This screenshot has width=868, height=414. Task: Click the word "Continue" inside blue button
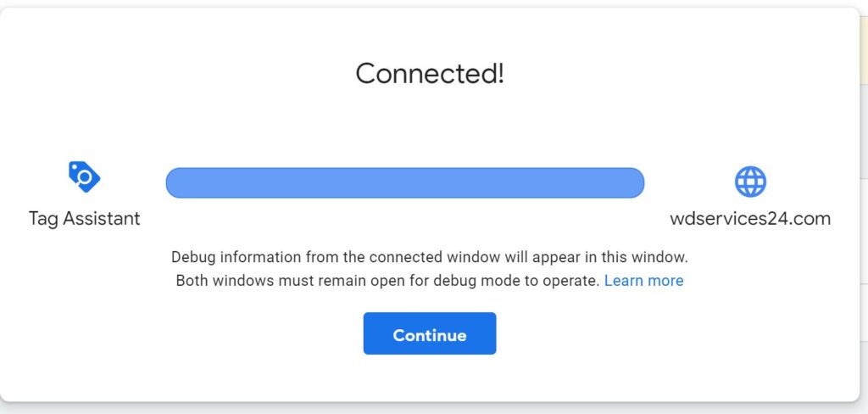(x=430, y=335)
